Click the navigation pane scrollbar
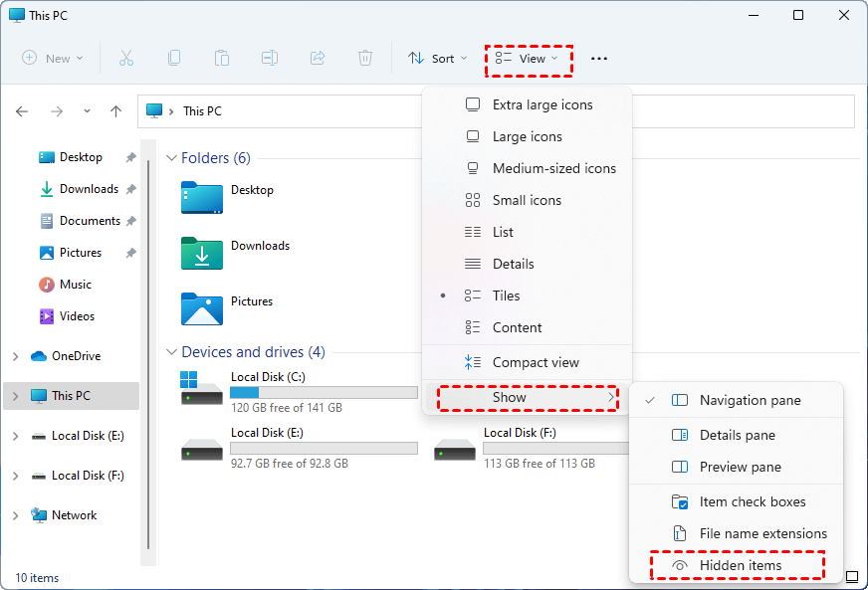 [148, 354]
